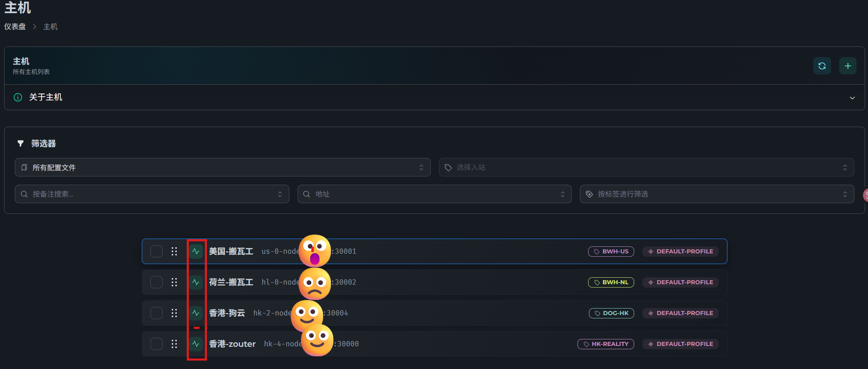The image size is (868, 369).
Task: Tick the checkbox for 美国-搬瓦工 host
Action: click(157, 251)
